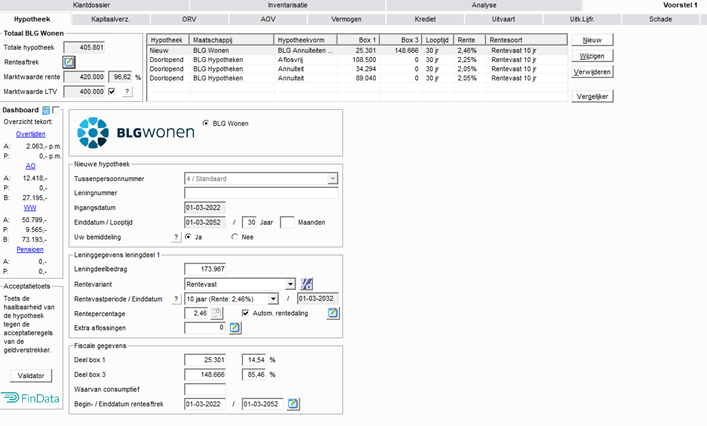Click the BLG Wonen logo
Screen dimensions: 707x426
point(136,133)
